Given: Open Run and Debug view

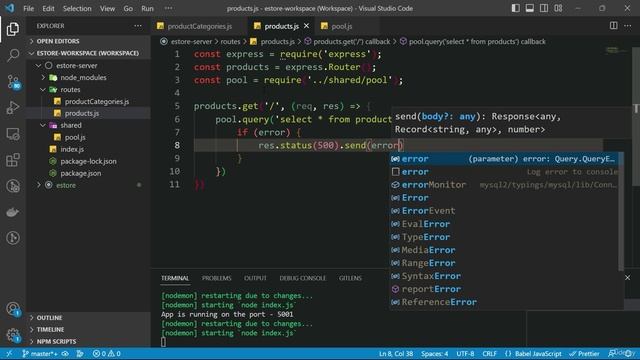Looking at the screenshot, I should coord(13,108).
